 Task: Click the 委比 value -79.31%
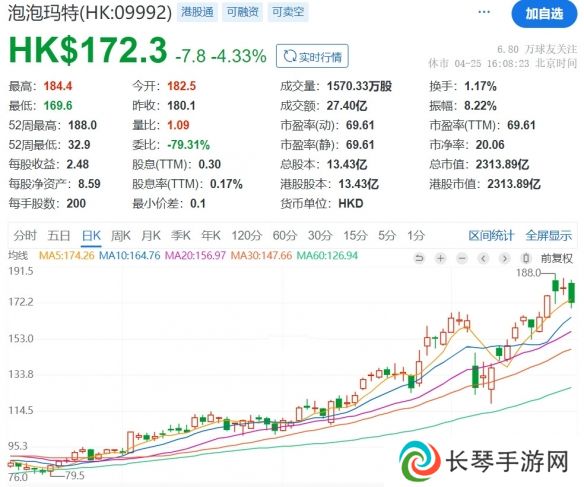click(189, 144)
